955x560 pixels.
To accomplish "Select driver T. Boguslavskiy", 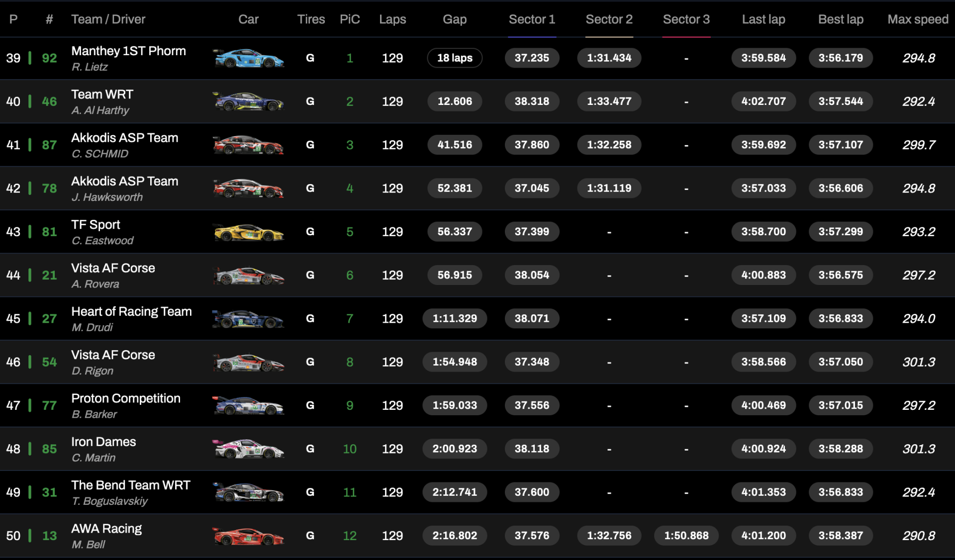I will 109,501.
